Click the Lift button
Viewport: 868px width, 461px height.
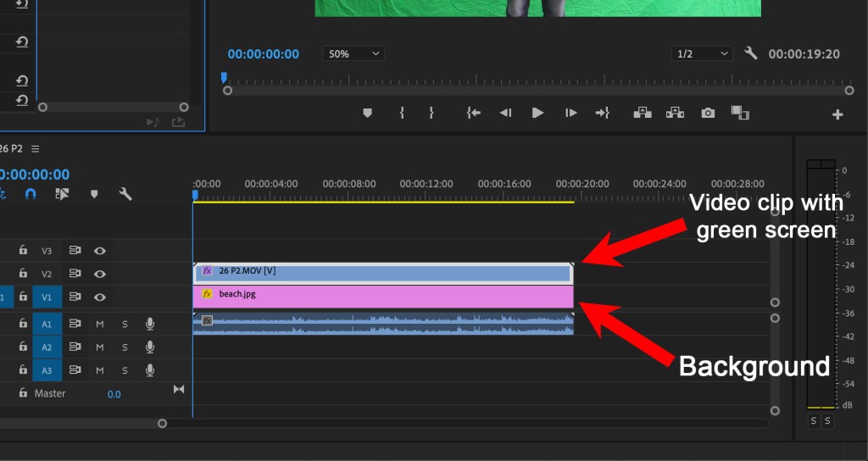(x=643, y=113)
